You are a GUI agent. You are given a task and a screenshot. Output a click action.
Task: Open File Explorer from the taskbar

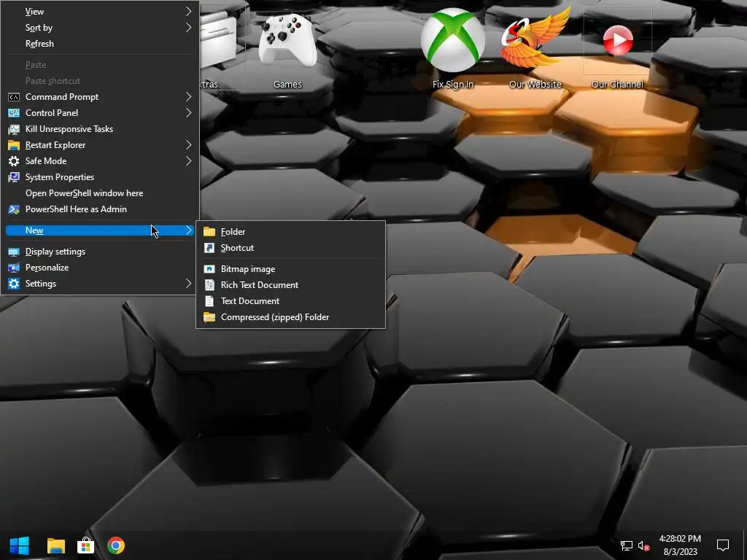pyautogui.click(x=55, y=545)
